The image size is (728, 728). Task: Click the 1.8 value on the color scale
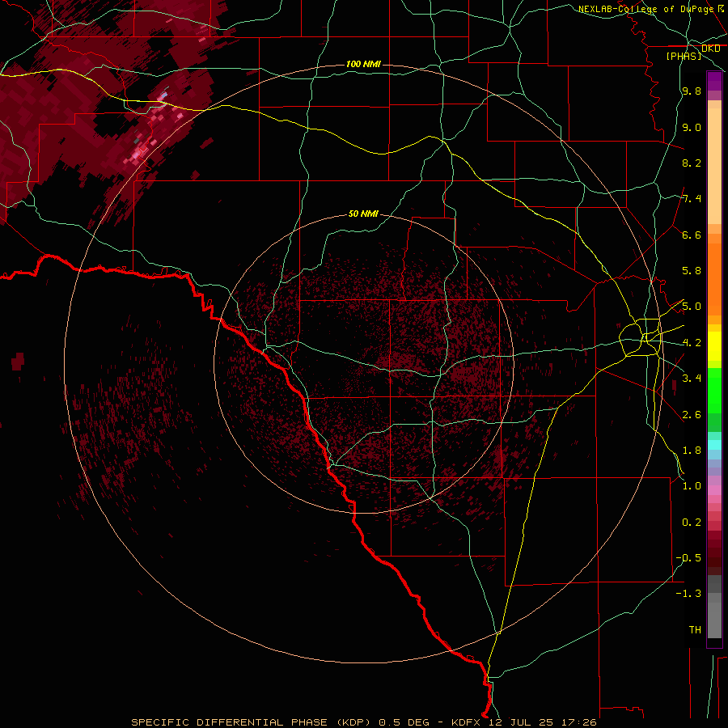692,451
